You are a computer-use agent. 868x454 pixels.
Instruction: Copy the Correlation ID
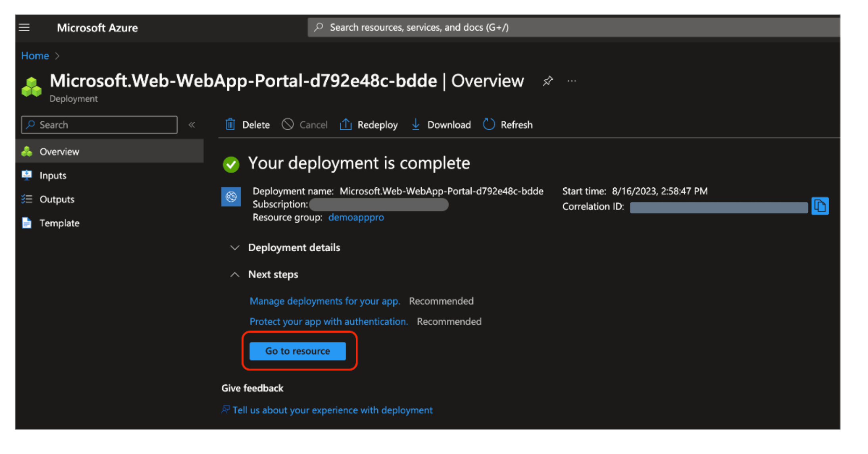click(820, 206)
